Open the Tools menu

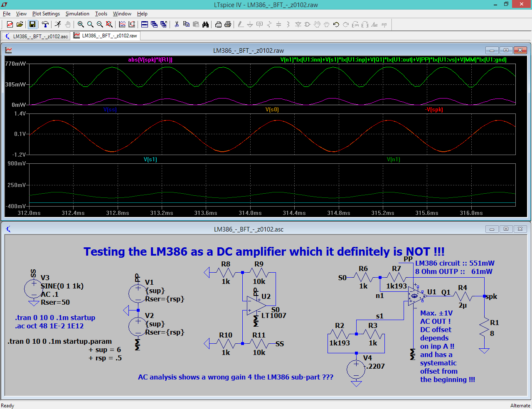click(x=101, y=14)
